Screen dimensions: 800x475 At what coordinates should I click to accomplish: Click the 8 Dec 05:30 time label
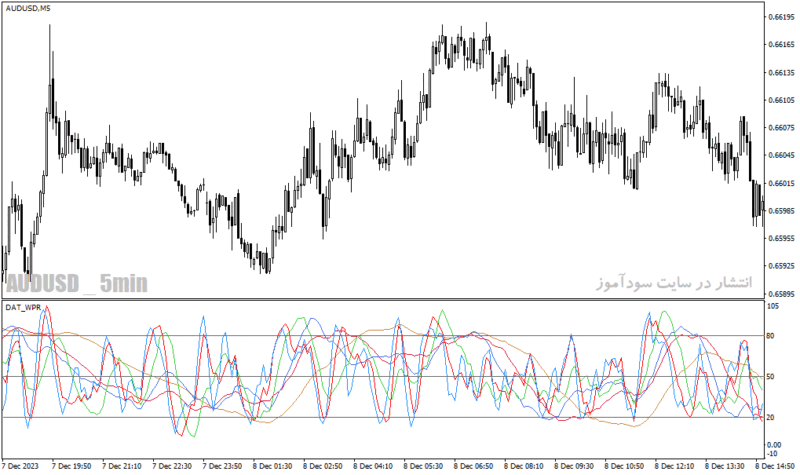click(423, 466)
